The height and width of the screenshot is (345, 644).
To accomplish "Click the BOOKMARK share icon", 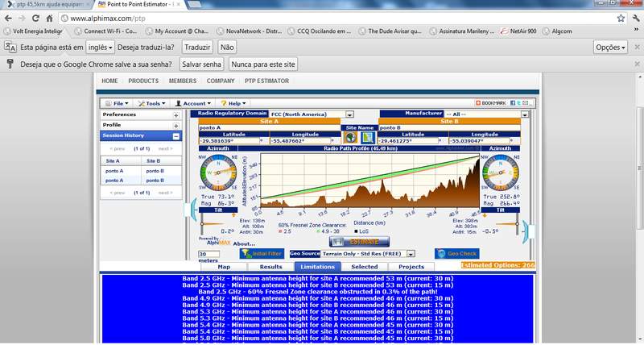I will (x=490, y=103).
